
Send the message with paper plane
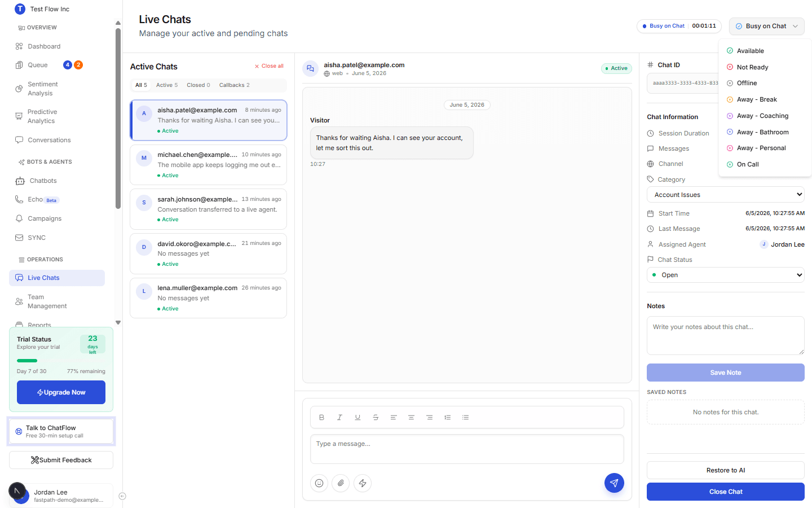(x=614, y=483)
